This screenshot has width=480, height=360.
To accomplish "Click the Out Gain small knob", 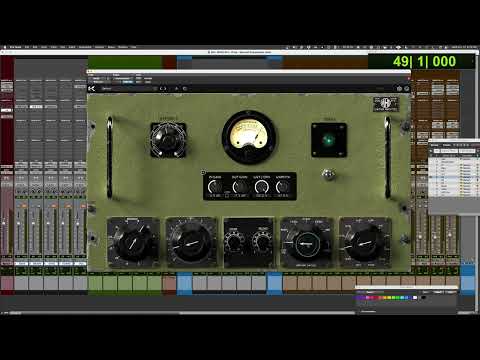I will [x=239, y=187].
